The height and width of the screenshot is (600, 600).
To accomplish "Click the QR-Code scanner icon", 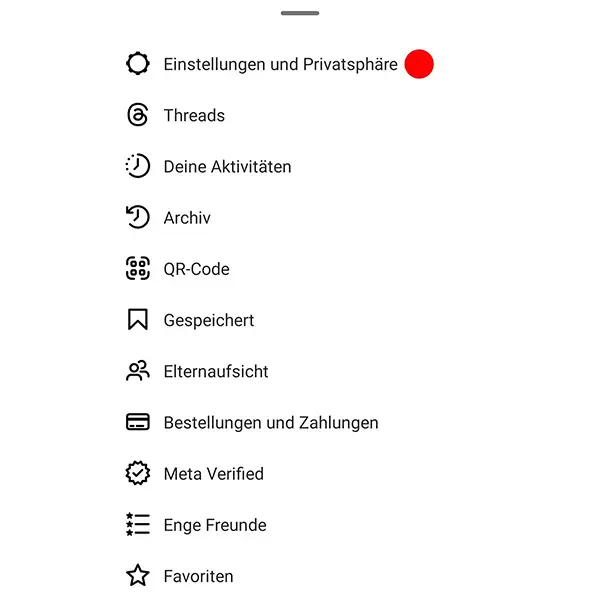I will tap(138, 269).
